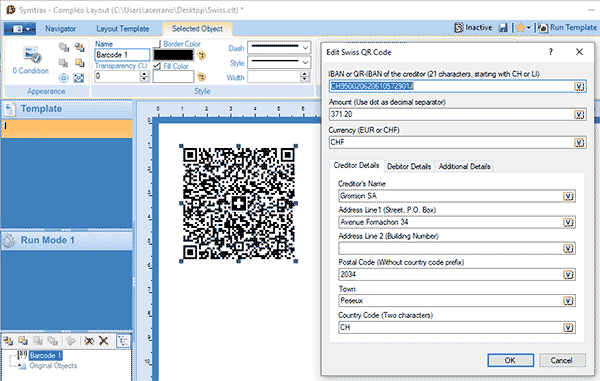This screenshot has height=381, width=600.
Task: Click the Address Line 2 variable button
Action: click(569, 249)
